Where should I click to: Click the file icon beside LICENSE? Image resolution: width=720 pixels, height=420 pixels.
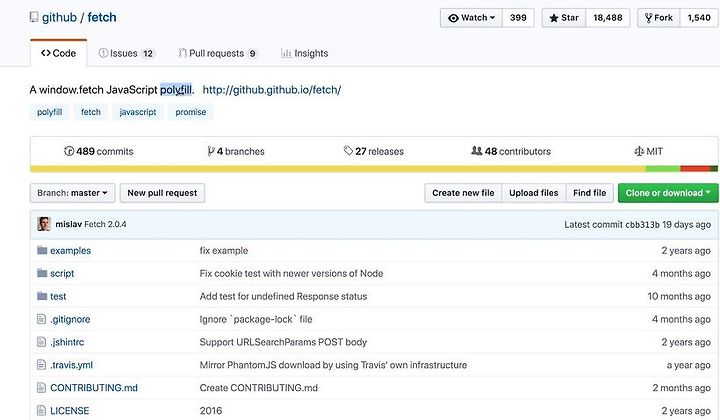(41, 410)
